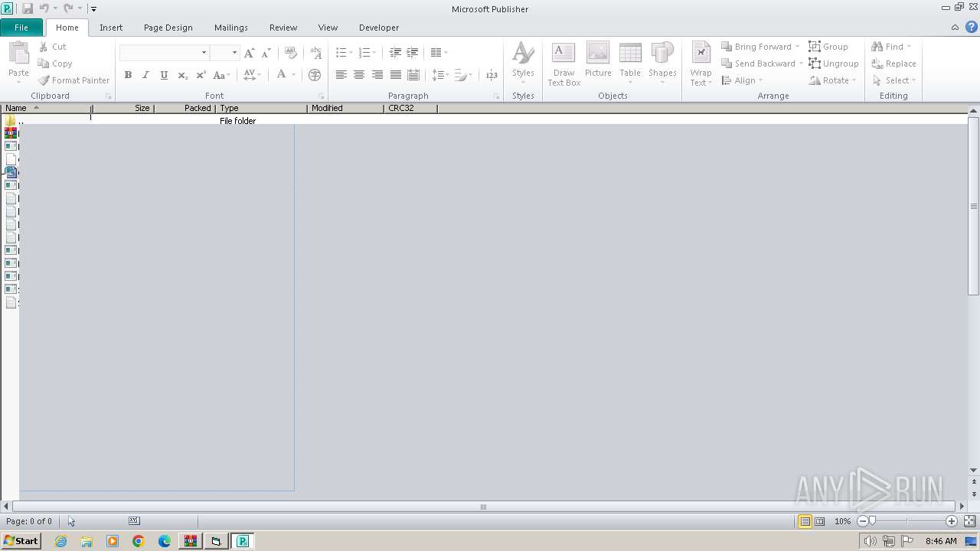
Task: Click the Find binoculars button
Action: pyautogui.click(x=891, y=47)
